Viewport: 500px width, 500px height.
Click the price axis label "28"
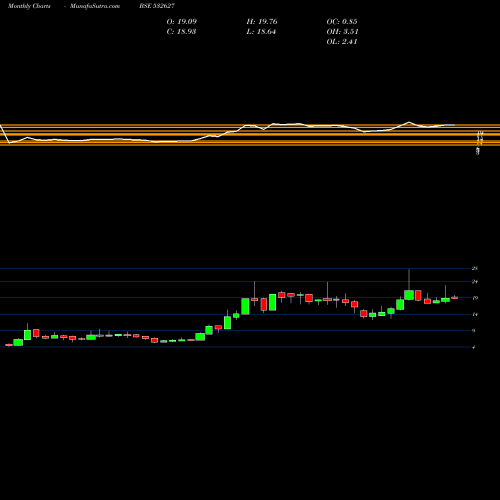point(475,268)
